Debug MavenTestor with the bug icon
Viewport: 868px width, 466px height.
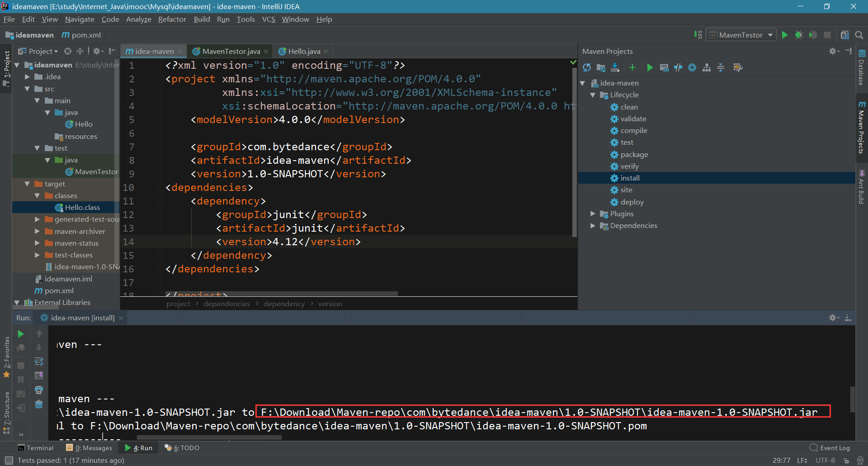coord(799,35)
